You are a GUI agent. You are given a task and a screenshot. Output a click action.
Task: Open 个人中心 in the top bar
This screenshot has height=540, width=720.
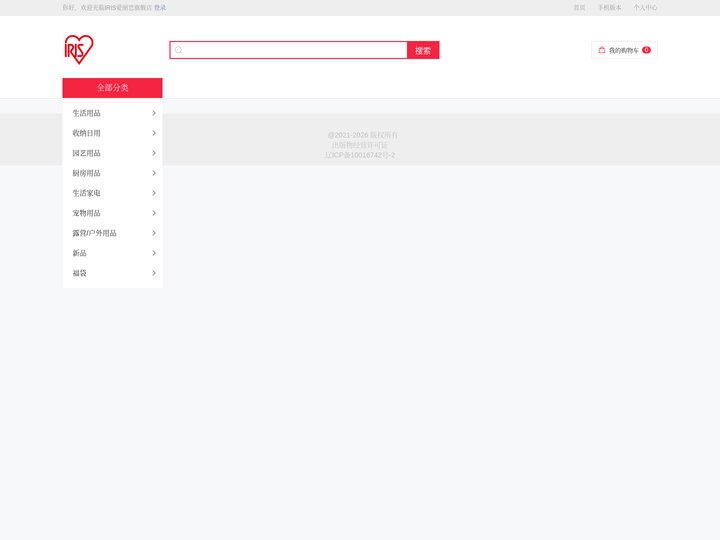click(x=645, y=8)
